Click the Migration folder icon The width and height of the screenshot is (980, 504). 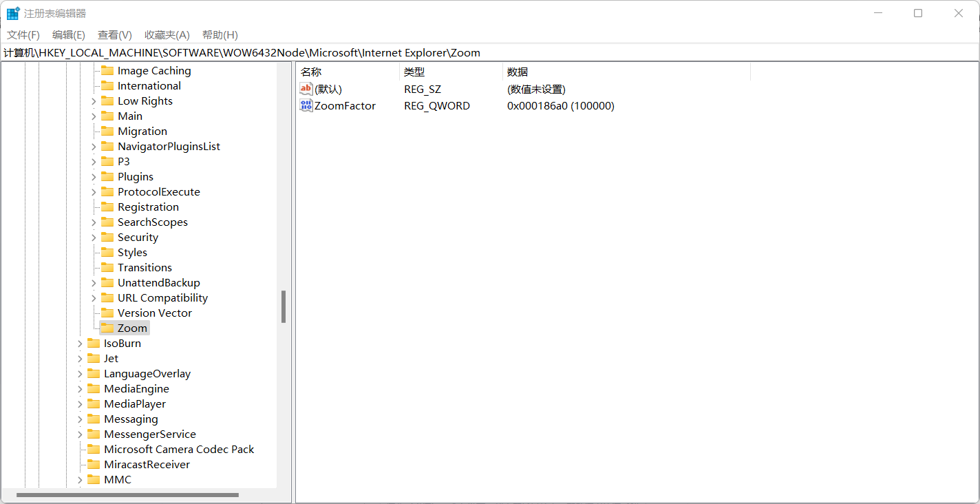pyautogui.click(x=107, y=131)
